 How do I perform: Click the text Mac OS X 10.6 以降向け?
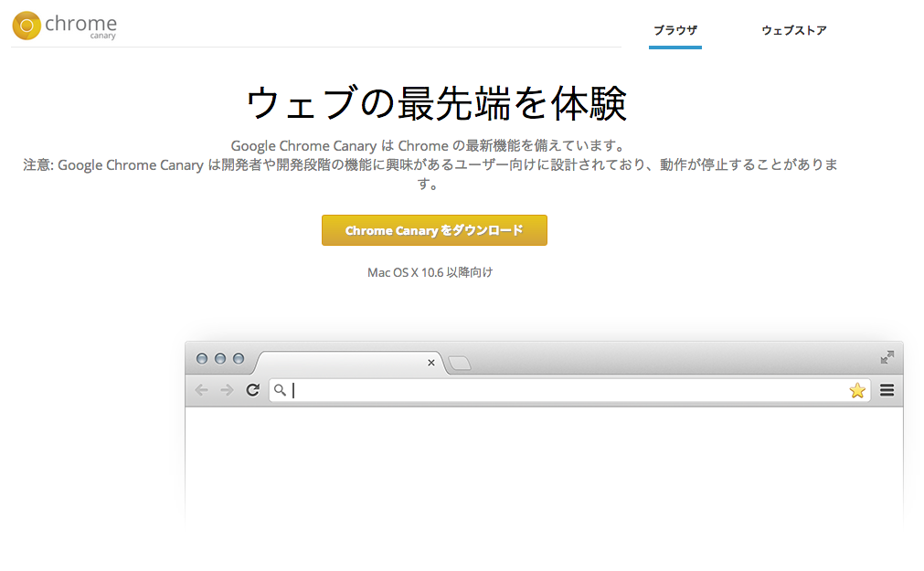[x=430, y=272]
